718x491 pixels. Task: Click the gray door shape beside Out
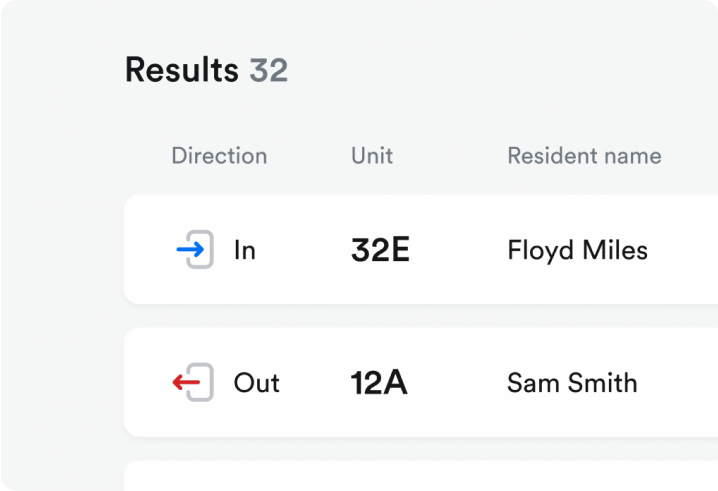[x=201, y=382]
